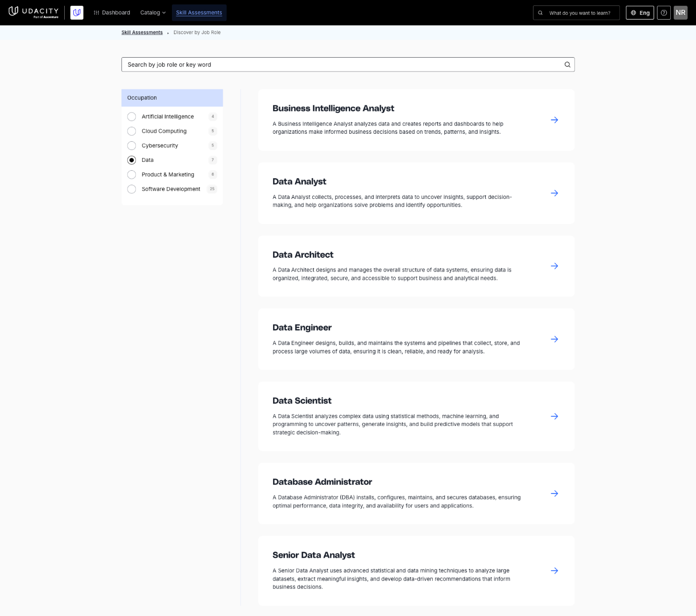Open the Eng language selector
The width and height of the screenshot is (696, 616).
[x=640, y=13]
